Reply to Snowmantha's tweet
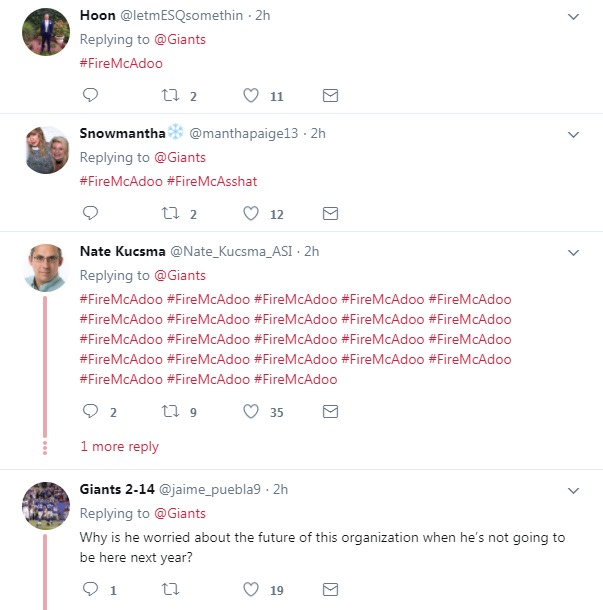Image resolution: width=603 pixels, height=610 pixels. pyautogui.click(x=90, y=213)
